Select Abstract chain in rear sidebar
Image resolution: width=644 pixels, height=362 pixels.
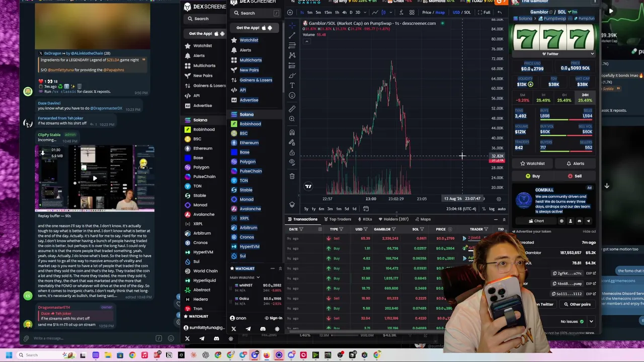pos(197,290)
